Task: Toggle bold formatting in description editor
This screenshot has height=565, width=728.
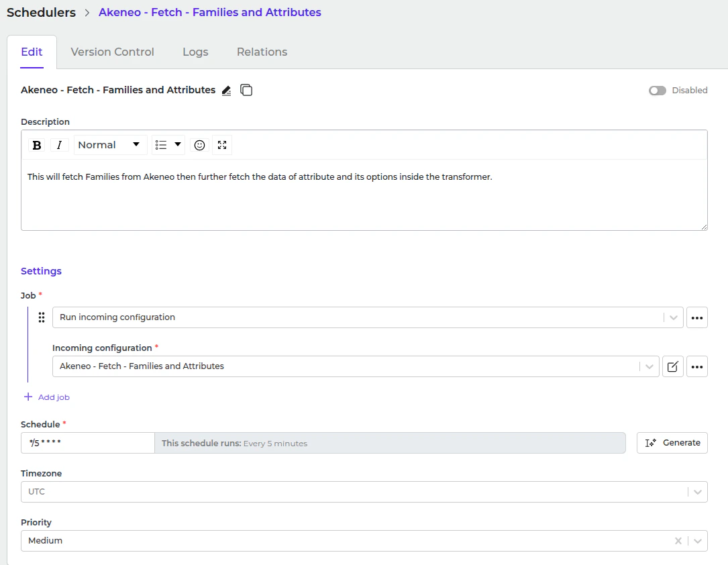Action: [x=37, y=146]
